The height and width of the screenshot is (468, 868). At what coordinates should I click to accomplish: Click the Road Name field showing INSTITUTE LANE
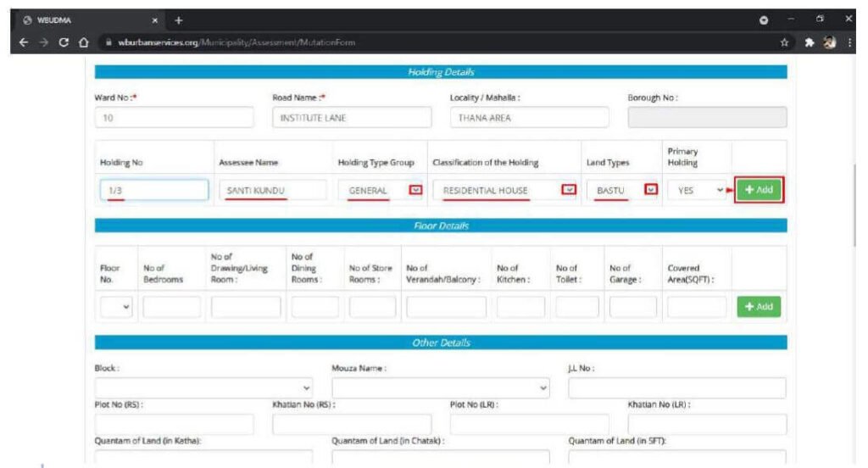pos(352,117)
